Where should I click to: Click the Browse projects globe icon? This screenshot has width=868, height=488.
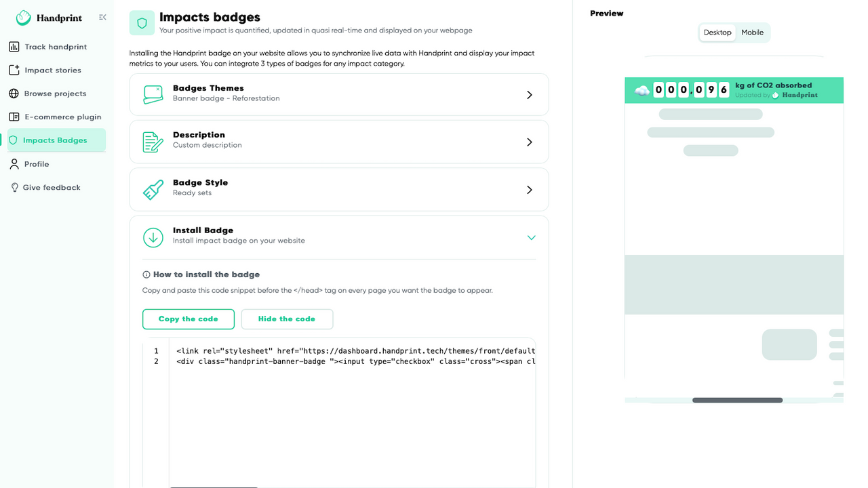(x=14, y=93)
